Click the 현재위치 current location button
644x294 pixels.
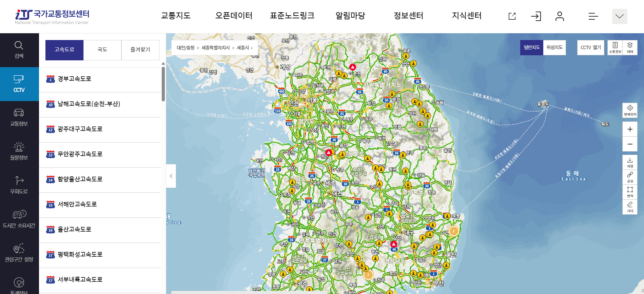[630, 110]
